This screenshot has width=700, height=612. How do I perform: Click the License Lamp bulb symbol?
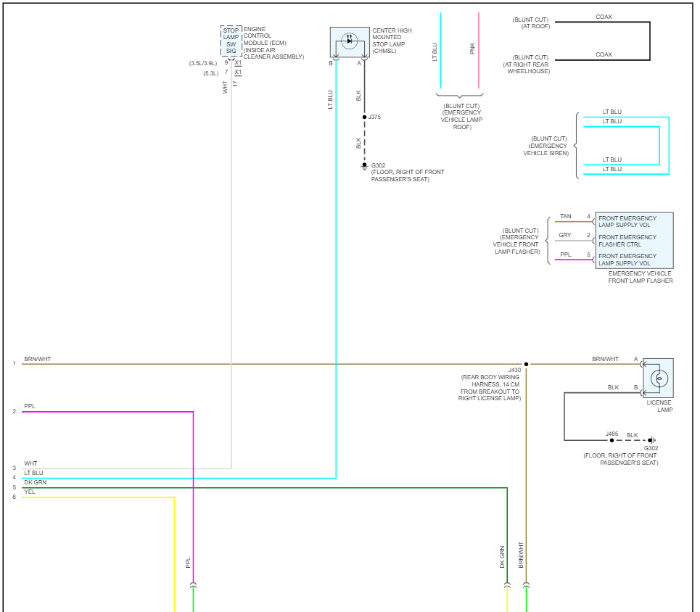659,378
